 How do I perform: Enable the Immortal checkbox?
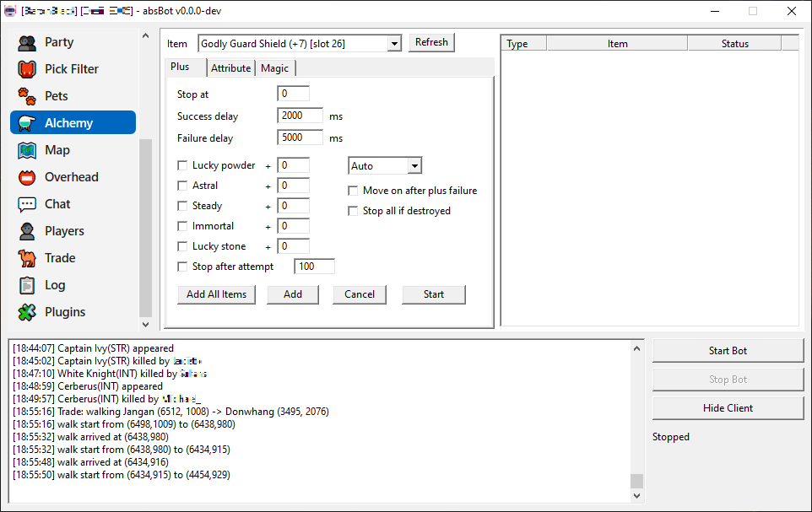coord(182,226)
